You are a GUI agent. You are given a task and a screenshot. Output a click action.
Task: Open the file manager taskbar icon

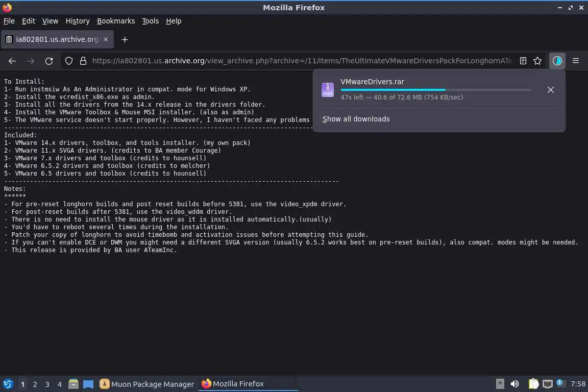pyautogui.click(x=73, y=384)
